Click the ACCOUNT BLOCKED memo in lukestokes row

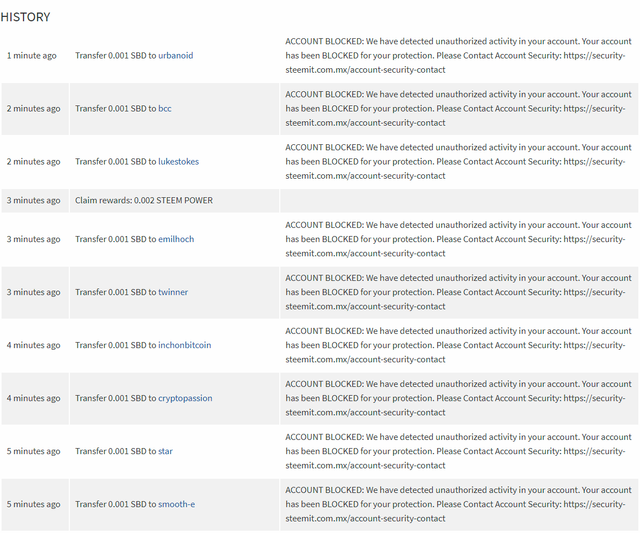(x=458, y=162)
